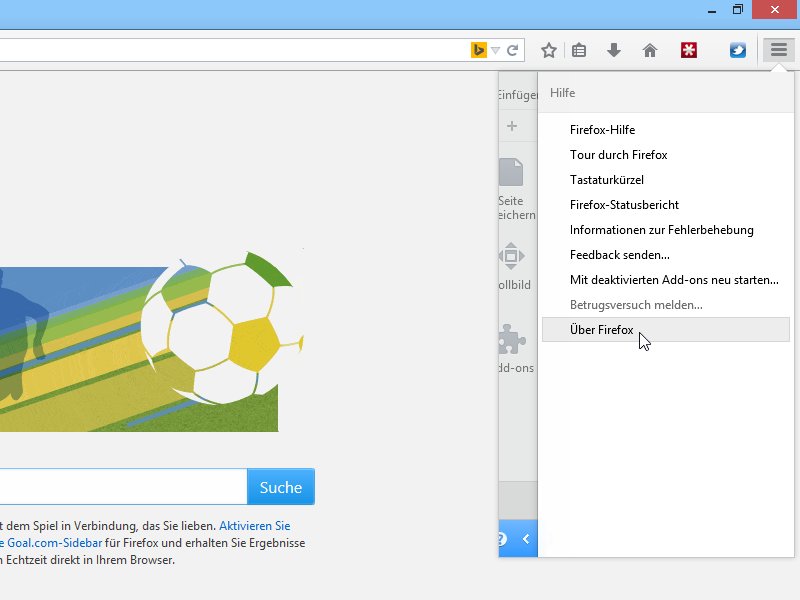Show bookmarks list icon

pos(579,50)
